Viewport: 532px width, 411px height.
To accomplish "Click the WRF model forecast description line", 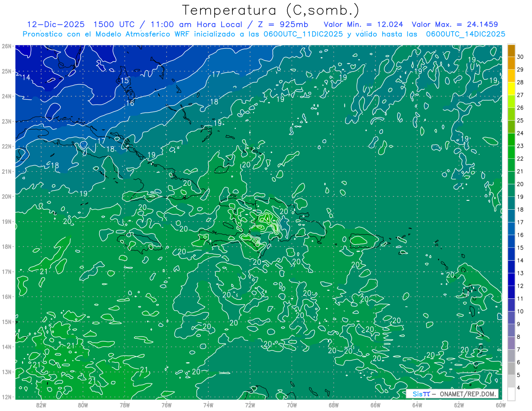I will tap(264, 34).
